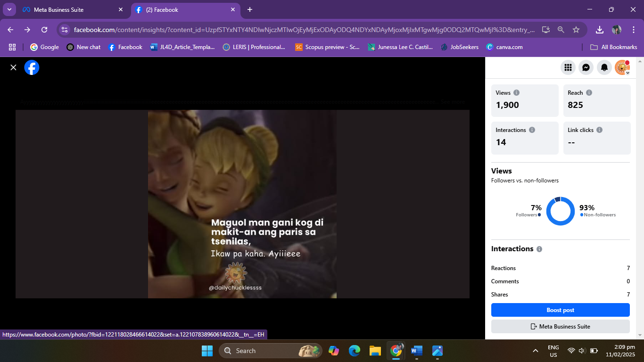
Task: Open the bookmarks bar apps grid
Action: click(x=12, y=47)
